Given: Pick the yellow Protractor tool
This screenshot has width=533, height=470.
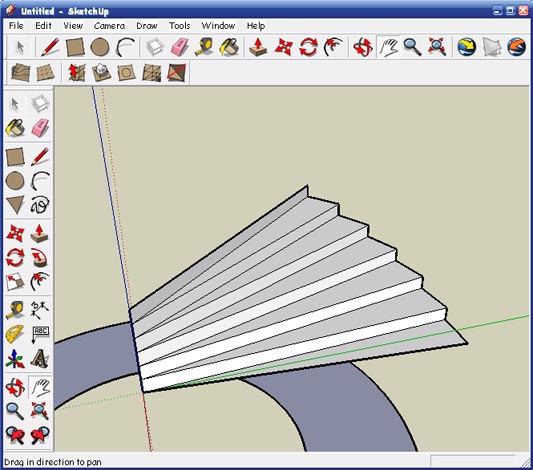Looking at the screenshot, I should pyautogui.click(x=15, y=334).
